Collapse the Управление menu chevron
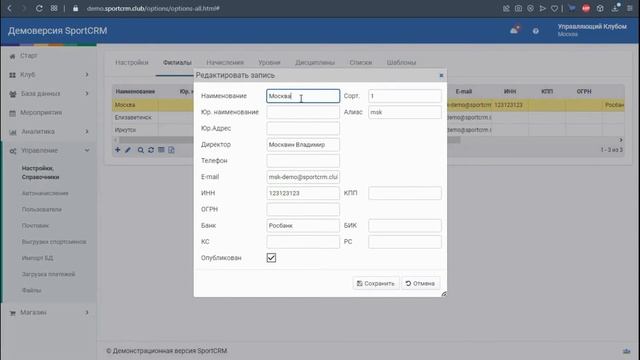This screenshot has width=640, height=360. tap(87, 151)
